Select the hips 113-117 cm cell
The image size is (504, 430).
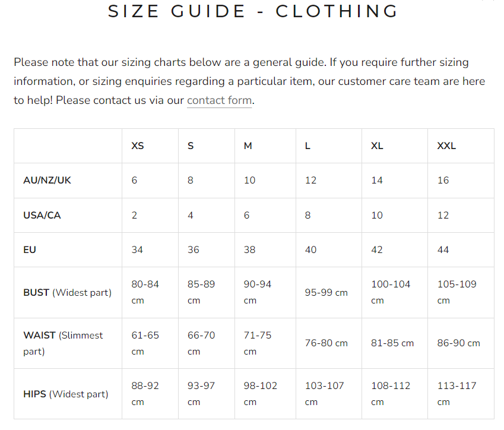coord(457,393)
